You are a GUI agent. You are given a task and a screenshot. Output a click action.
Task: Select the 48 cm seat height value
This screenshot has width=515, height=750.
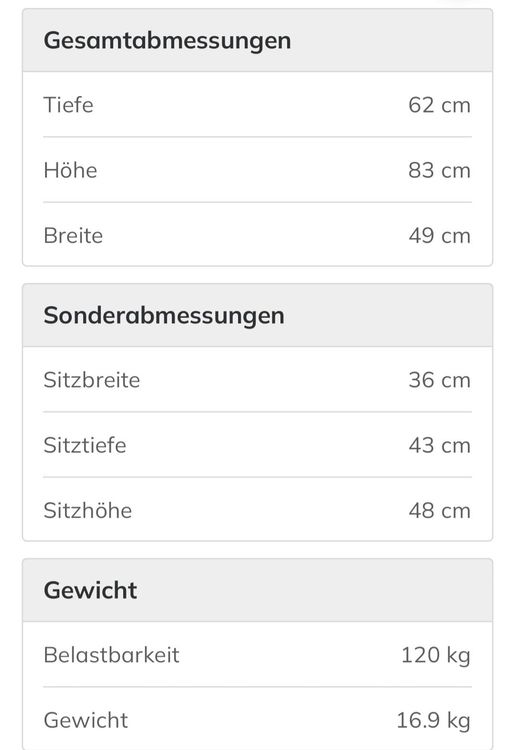click(x=439, y=510)
